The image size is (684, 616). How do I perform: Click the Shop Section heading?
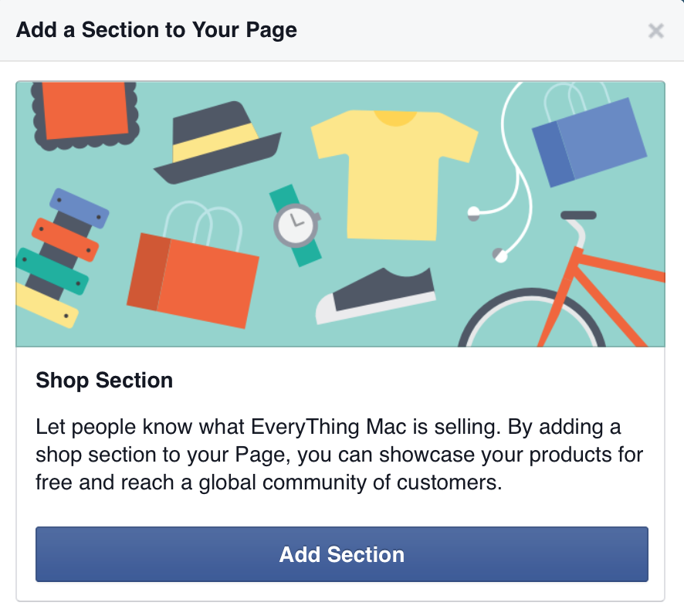(x=104, y=381)
